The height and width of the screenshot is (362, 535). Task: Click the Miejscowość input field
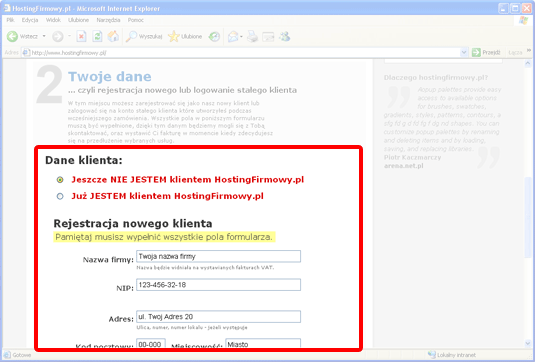tap(263, 343)
